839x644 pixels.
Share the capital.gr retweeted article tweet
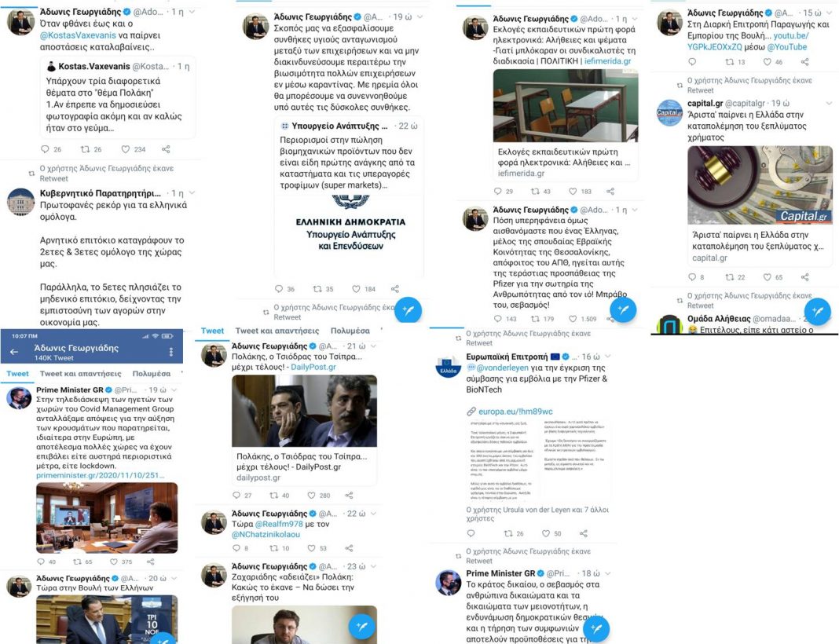tap(804, 277)
